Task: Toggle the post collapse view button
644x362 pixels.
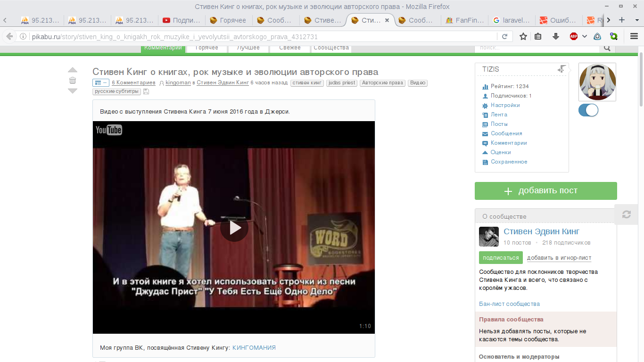Action: coord(100,83)
